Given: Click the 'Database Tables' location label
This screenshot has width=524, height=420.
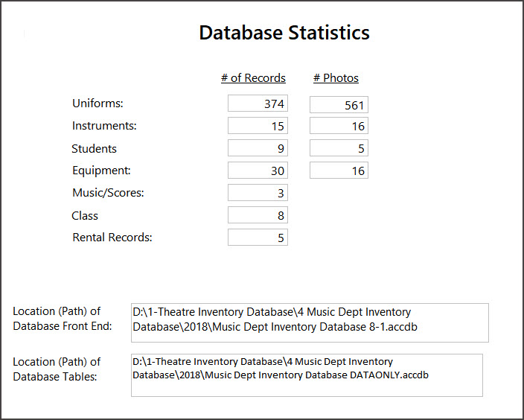Looking at the screenshot, I should 57,369.
